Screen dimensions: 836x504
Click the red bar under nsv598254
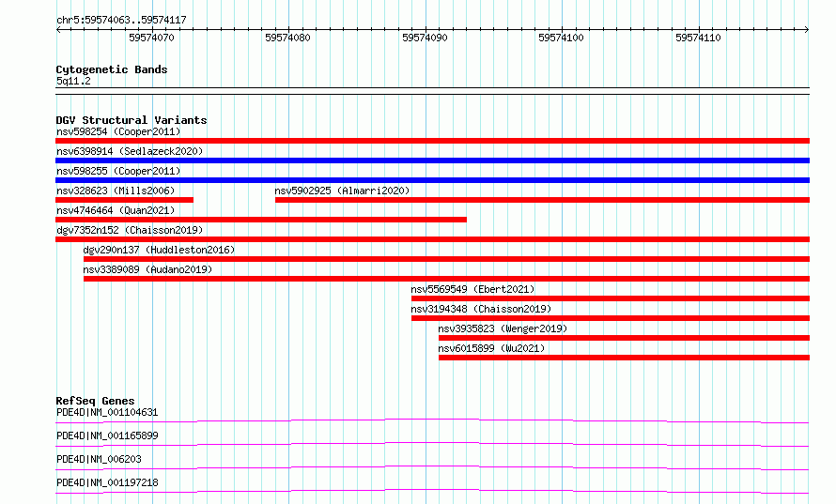[x=432, y=141]
